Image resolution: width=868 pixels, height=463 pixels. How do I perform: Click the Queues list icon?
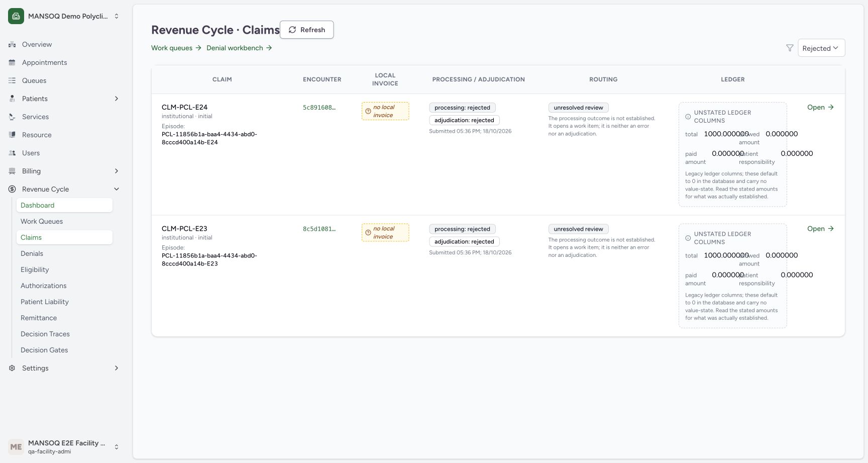(x=12, y=80)
